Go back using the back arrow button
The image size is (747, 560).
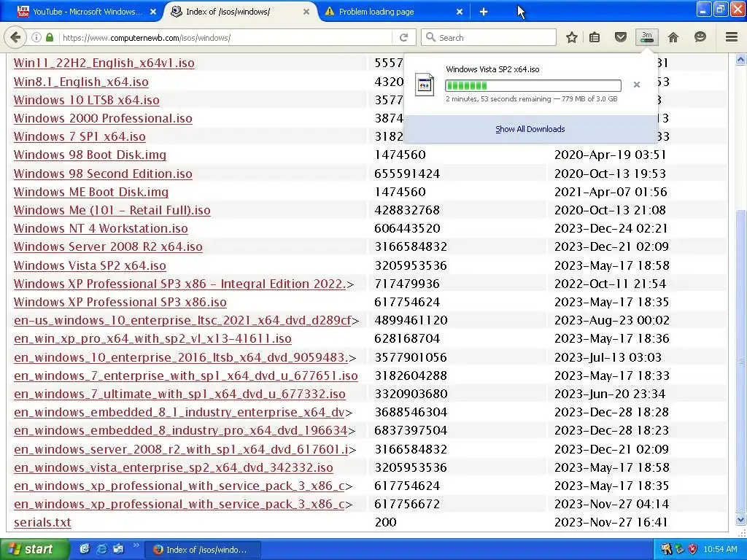click(x=15, y=37)
